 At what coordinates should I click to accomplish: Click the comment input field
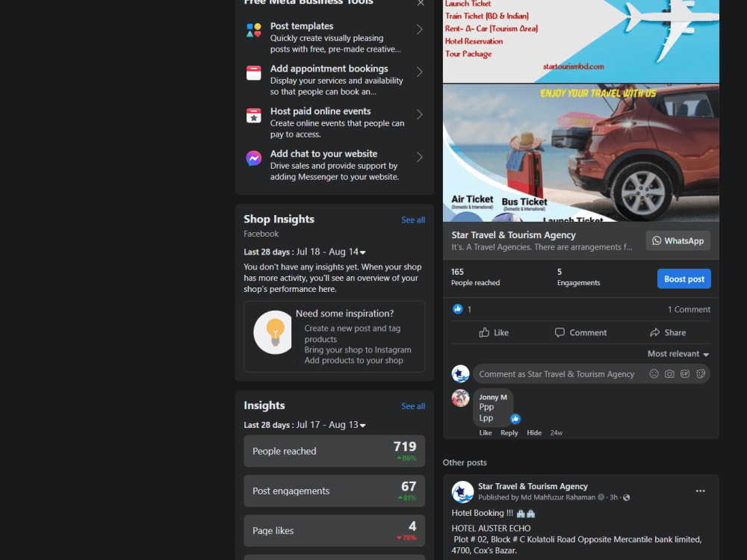tap(557, 374)
